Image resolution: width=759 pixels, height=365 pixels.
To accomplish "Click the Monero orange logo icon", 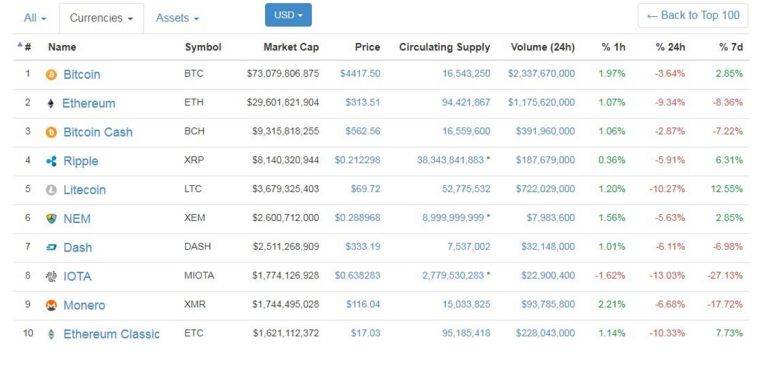I will click(51, 305).
